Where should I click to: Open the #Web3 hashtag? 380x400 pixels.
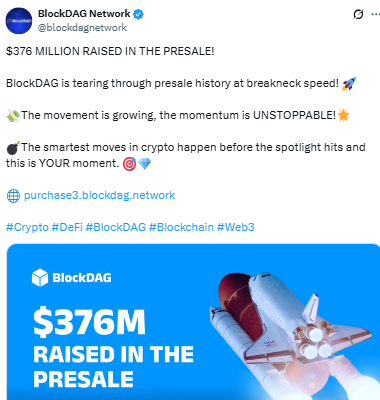pos(236,227)
